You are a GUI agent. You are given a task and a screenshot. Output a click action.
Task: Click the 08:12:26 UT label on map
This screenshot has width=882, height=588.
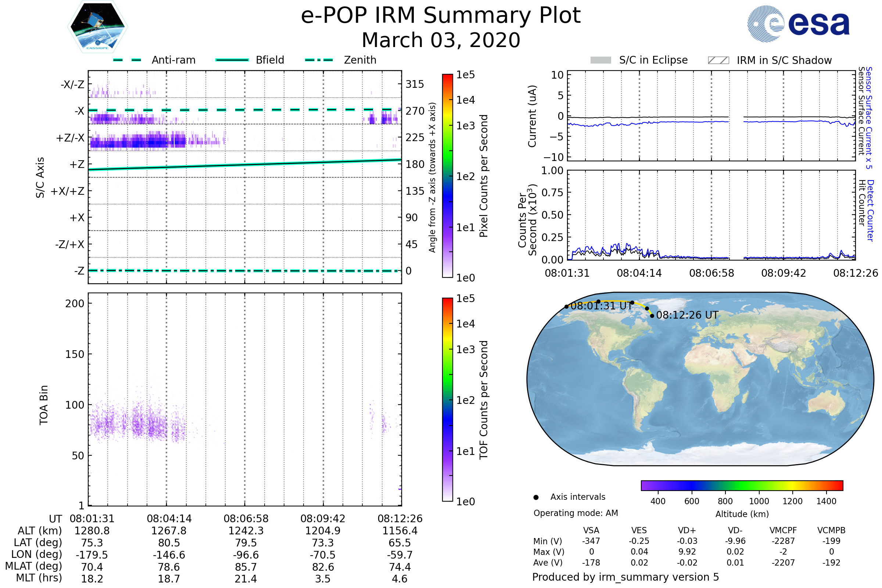click(x=687, y=315)
